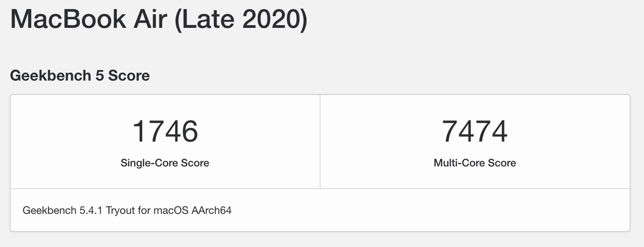Click the Geekbench 5.4.1 Tryout version line
The width and height of the screenshot is (644, 247).
coord(127,210)
